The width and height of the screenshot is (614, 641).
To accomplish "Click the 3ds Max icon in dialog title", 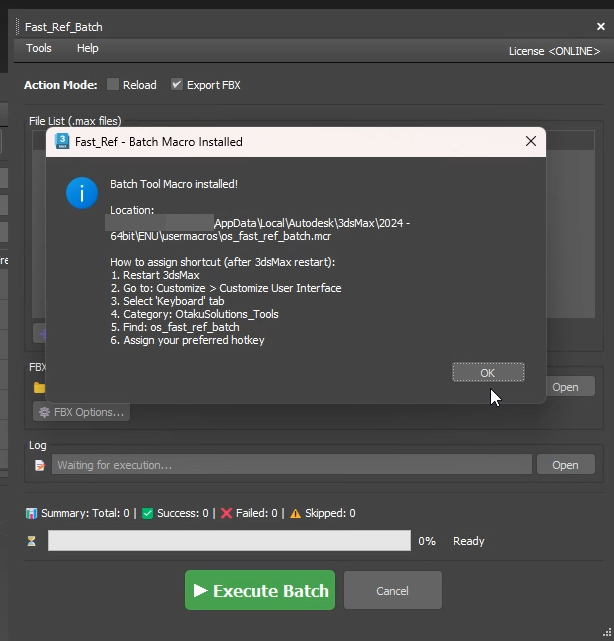I will coord(62,142).
